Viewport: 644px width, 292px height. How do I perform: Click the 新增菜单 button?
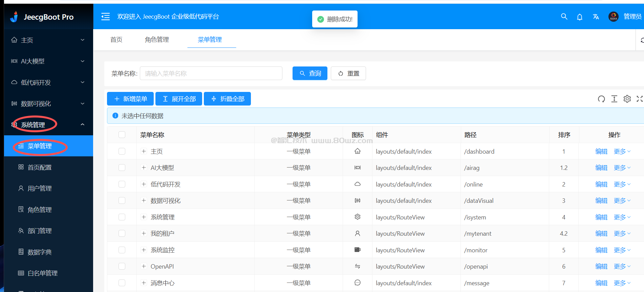(130, 99)
